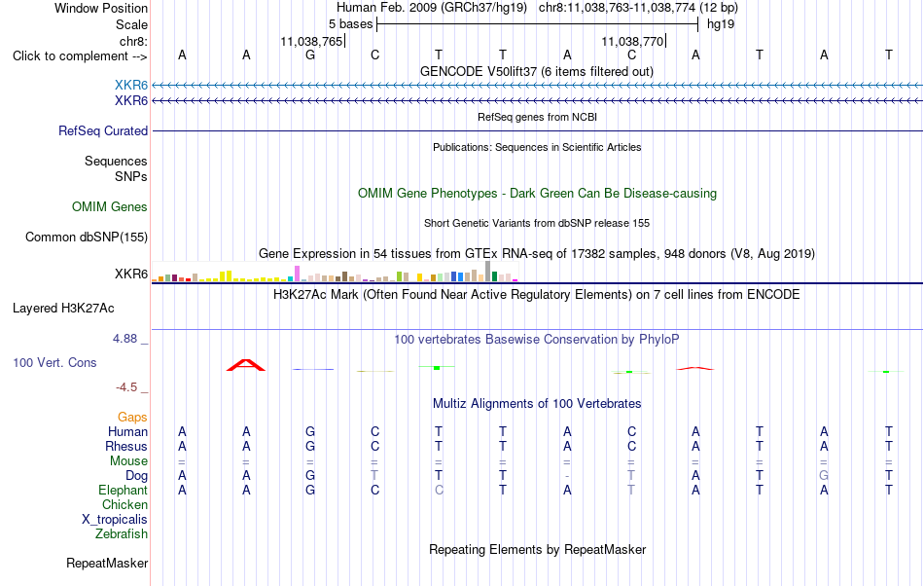Click the 'Elephant' species row label
924x586 pixels.
[123, 491]
